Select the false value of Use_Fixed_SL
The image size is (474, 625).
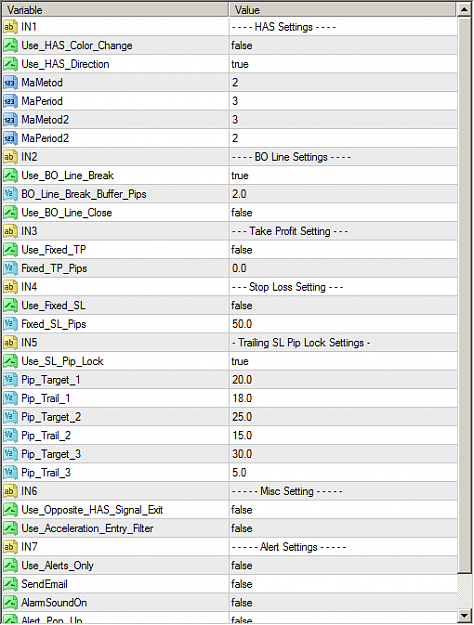242,306
